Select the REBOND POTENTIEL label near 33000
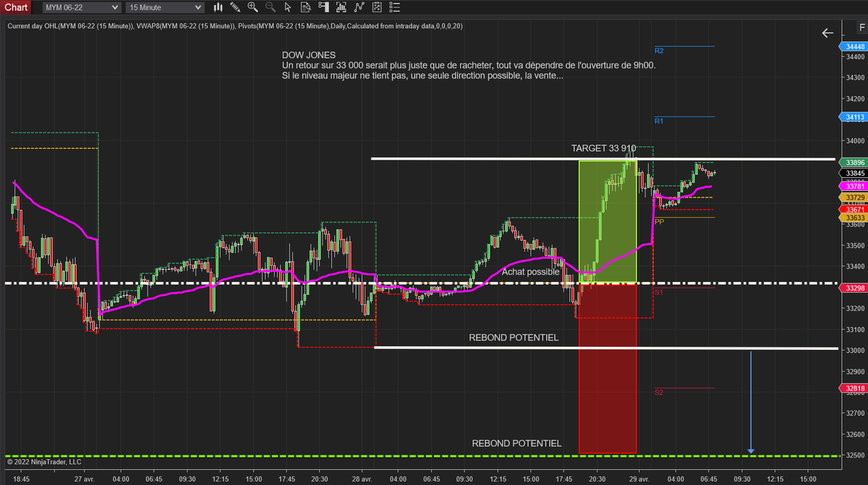This screenshot has height=485, width=868. (x=514, y=338)
